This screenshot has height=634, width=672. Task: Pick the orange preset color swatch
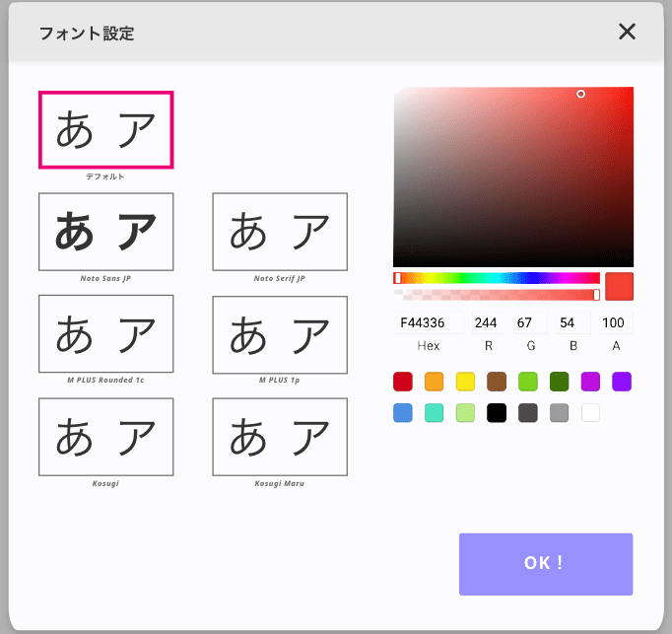(x=435, y=382)
